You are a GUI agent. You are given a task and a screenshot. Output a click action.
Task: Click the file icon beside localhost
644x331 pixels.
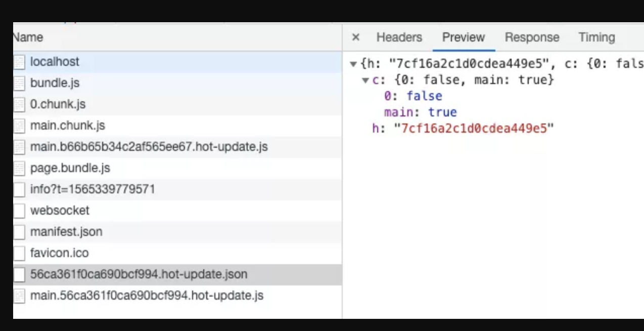19,62
